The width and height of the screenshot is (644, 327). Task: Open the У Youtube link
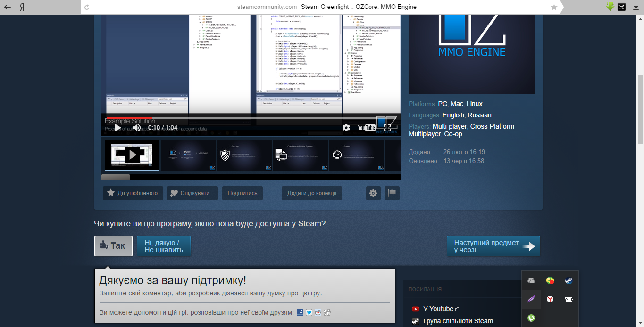438,309
